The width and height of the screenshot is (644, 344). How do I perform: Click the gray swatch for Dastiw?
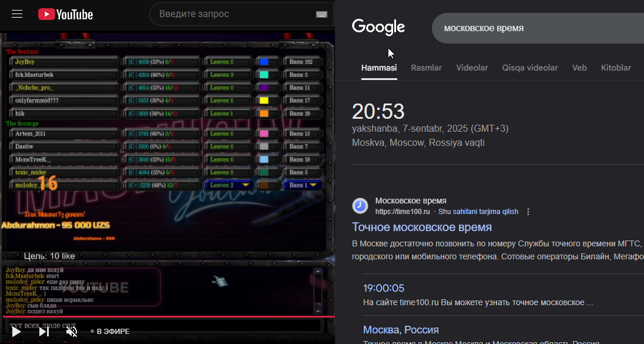tap(264, 146)
